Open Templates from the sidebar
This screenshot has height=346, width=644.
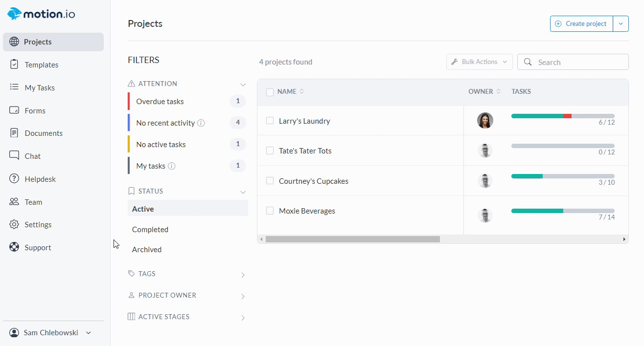click(x=42, y=65)
